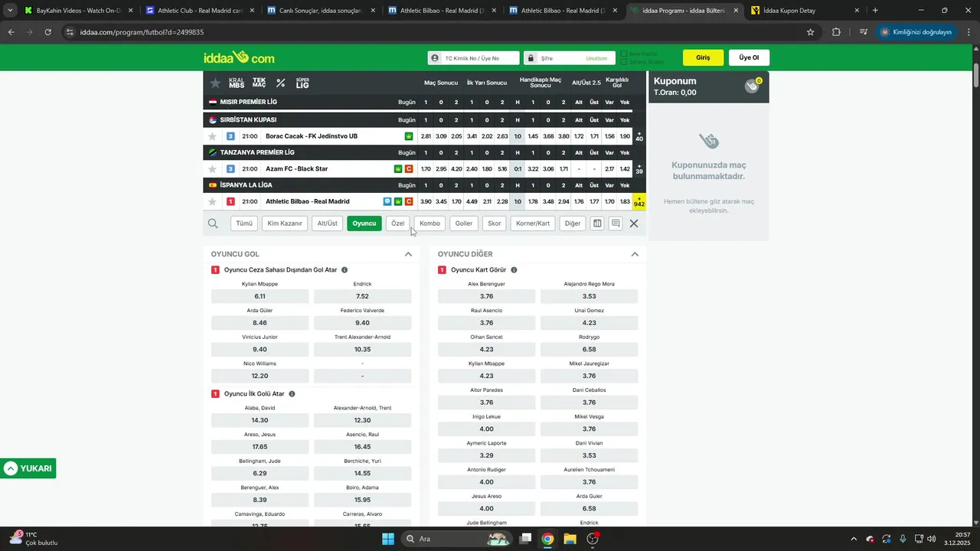Select the Korner/Kart market filter
Viewport: 980px width, 551px height.
(533, 223)
